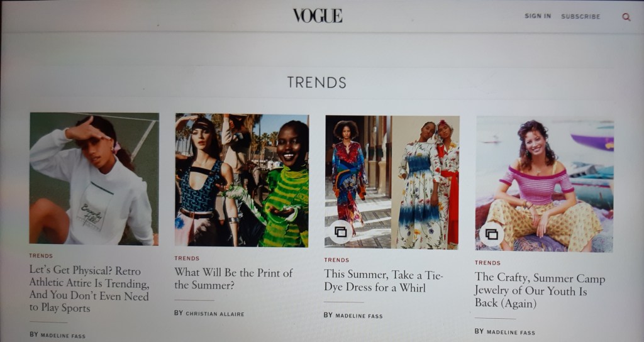Click Madeline Fass byline under tie-dye article
The width and height of the screenshot is (644, 342).
click(x=353, y=316)
